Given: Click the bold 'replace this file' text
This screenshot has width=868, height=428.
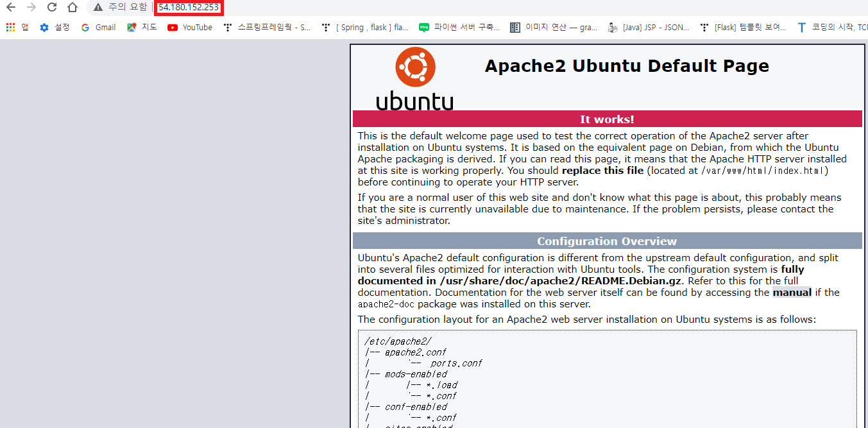Looking at the screenshot, I should click(603, 171).
